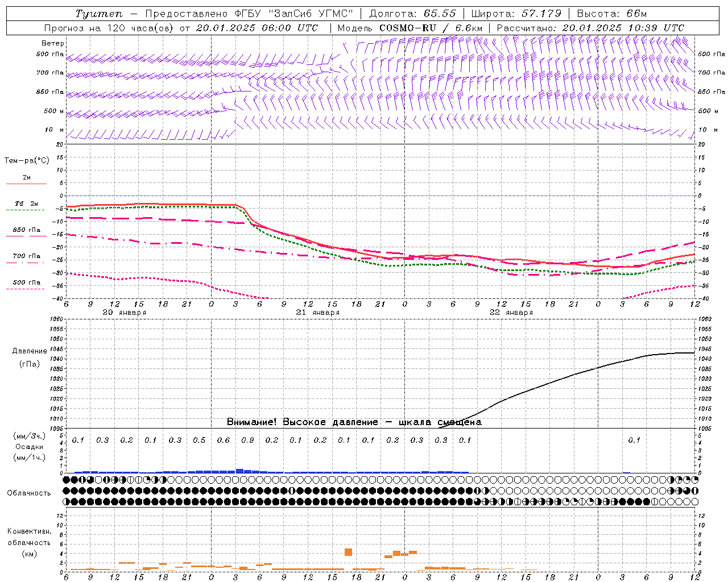Select 700 гПа entry in temperature legend
Image resolution: width=728 pixels, height=582 pixels.
[26, 256]
